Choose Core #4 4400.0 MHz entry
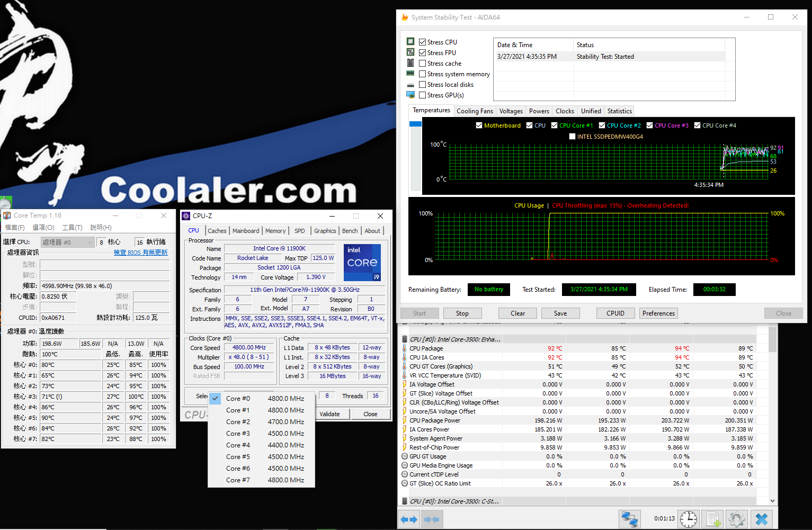812x530 pixels. pos(262,445)
